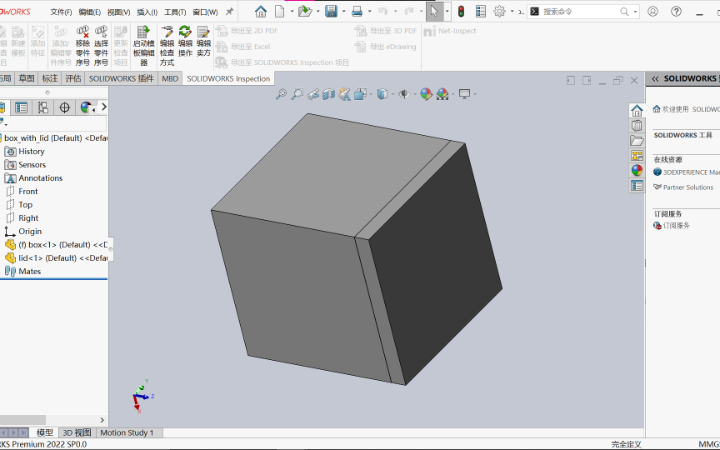The height and width of the screenshot is (450, 720).
Task: Click Zoom to Fit in view toolbar
Action: 281,94
